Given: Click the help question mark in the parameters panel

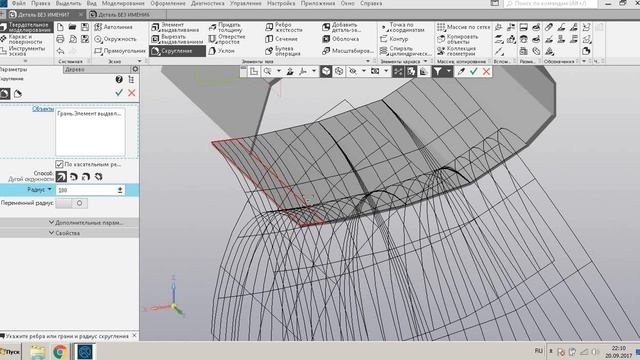Looking at the screenshot, I should coord(119,79).
